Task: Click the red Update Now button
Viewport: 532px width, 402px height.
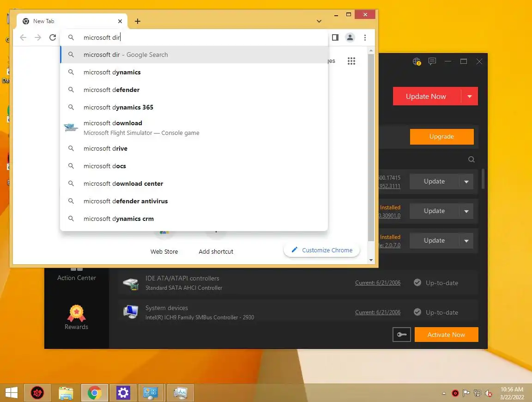Action: point(426,97)
